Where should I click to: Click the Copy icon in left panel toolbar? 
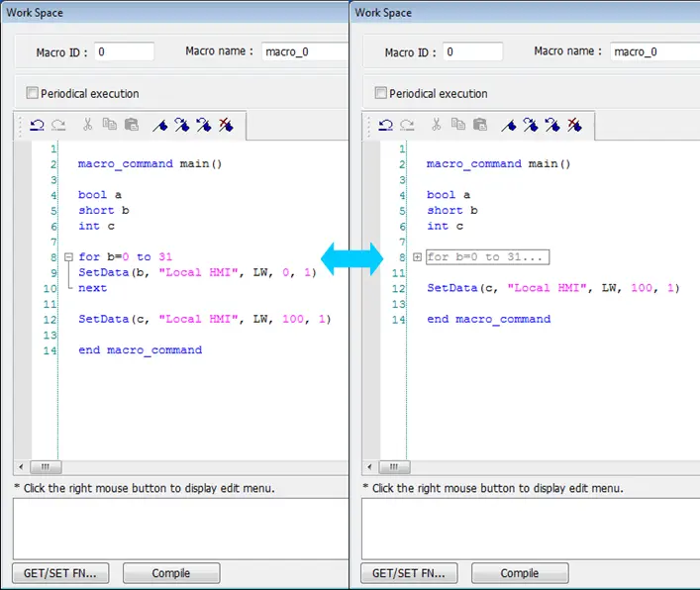[x=109, y=124]
